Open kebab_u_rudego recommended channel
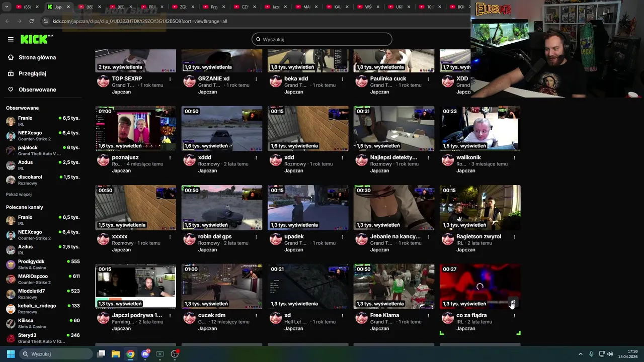The width and height of the screenshot is (644, 362). tap(43, 308)
